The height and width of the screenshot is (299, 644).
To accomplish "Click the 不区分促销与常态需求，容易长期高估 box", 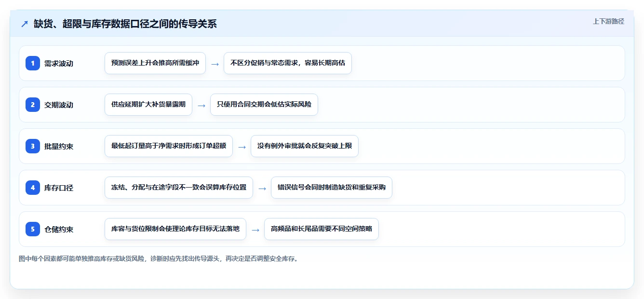I will point(288,63).
